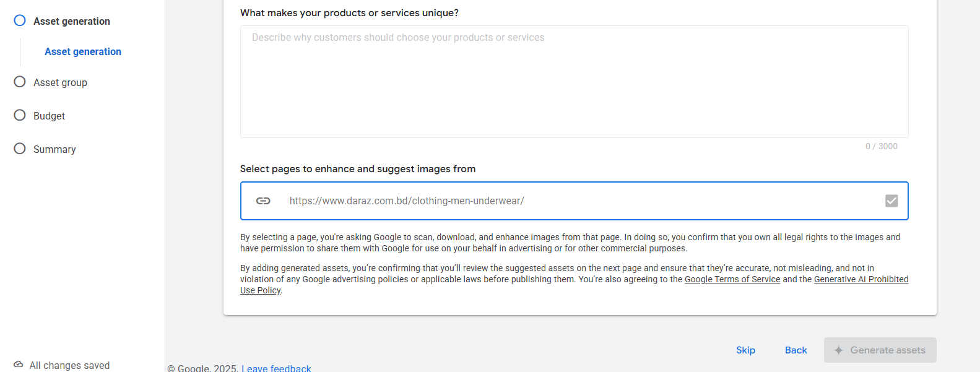Click the sparkle icon on Generate assets
This screenshot has height=372, width=980.
click(x=838, y=350)
